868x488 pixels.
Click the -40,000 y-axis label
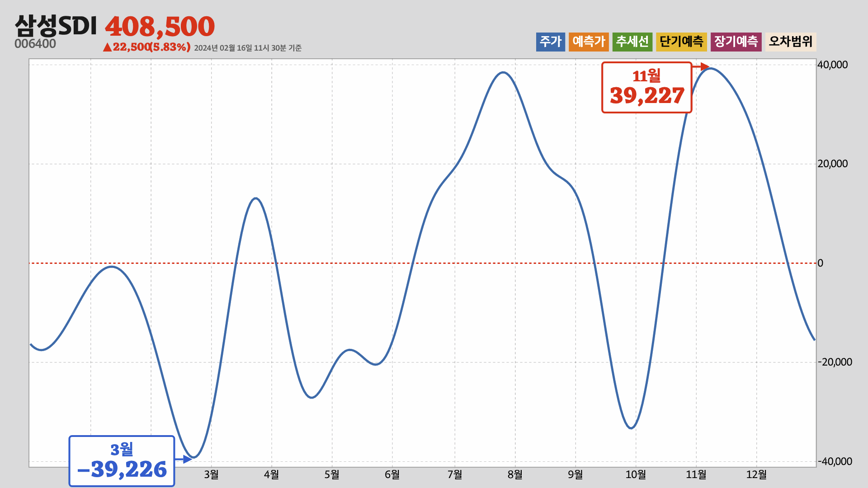[835, 461]
